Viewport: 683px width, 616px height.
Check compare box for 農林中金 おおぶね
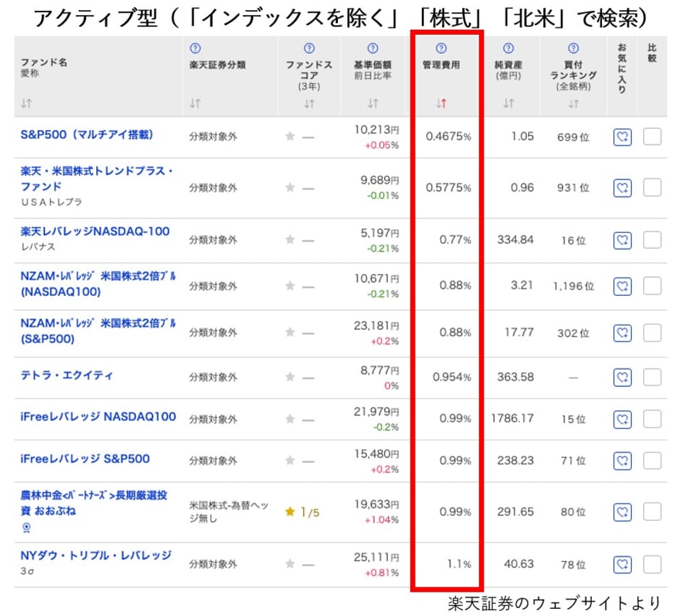652,511
